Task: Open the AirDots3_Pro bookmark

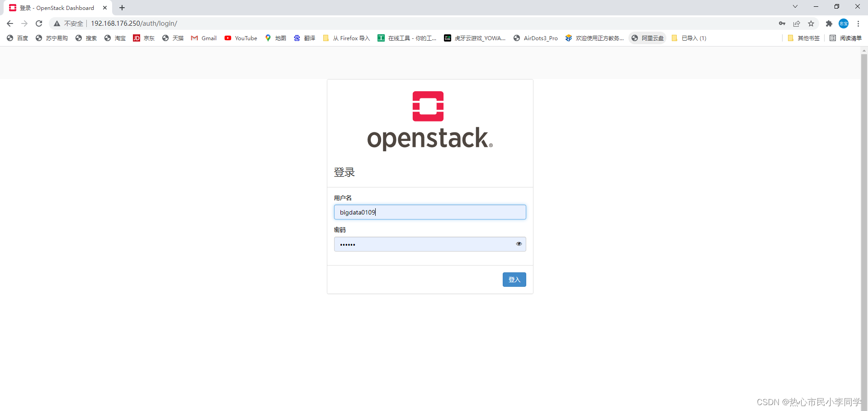Action: click(536, 38)
